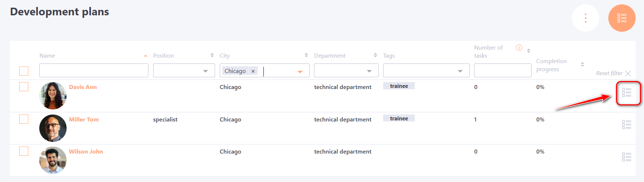The image size is (644, 182).
Task: Toggle the select-all checkbox in header
Action: [x=24, y=71]
